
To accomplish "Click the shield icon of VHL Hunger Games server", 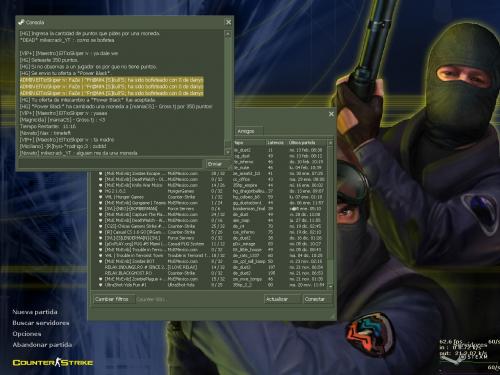I will 100,197.
